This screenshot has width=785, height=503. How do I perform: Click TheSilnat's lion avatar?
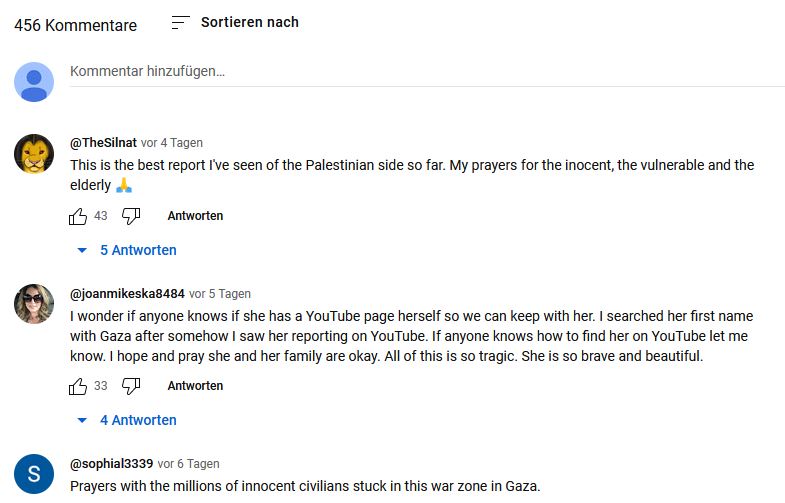click(34, 154)
